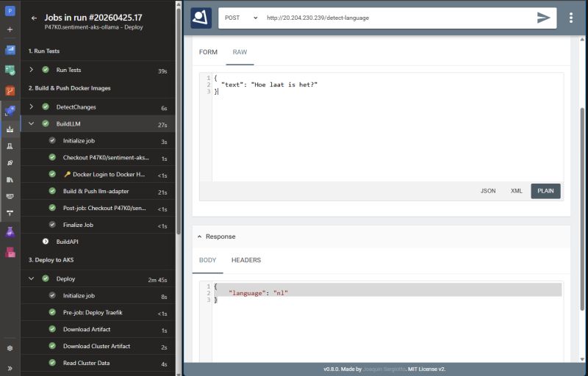Open the project 'P' home icon
The height and width of the screenshot is (376, 588).
click(10, 11)
